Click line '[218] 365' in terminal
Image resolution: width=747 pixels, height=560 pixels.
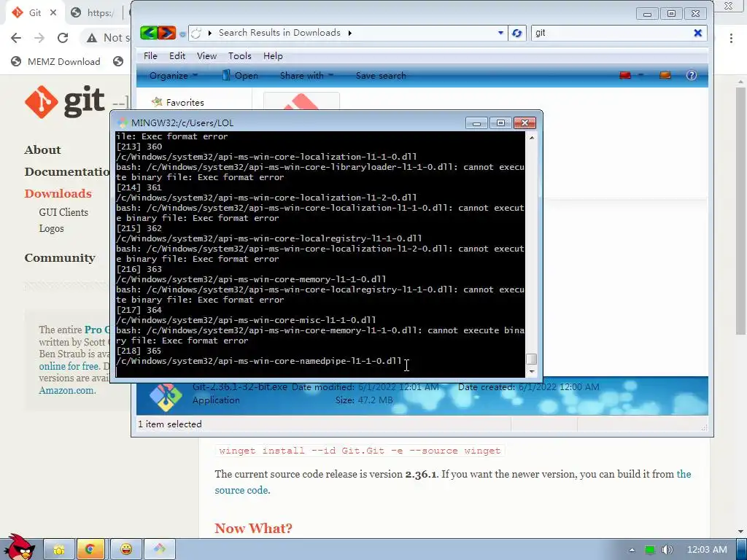pos(139,351)
